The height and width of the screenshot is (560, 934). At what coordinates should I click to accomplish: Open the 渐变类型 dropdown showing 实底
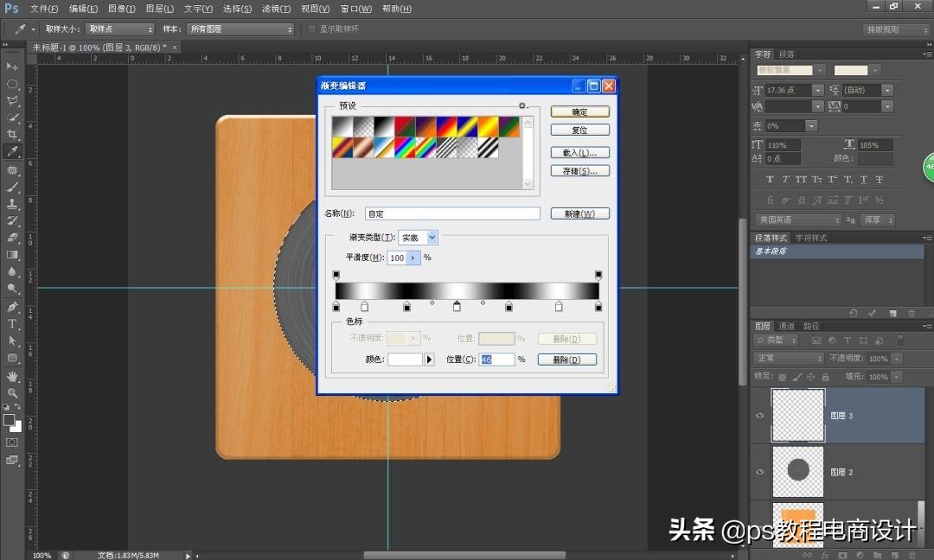point(418,237)
